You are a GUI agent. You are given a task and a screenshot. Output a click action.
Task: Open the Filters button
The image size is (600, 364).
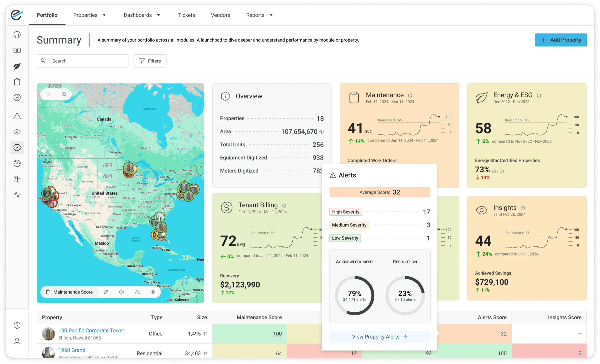coord(150,61)
